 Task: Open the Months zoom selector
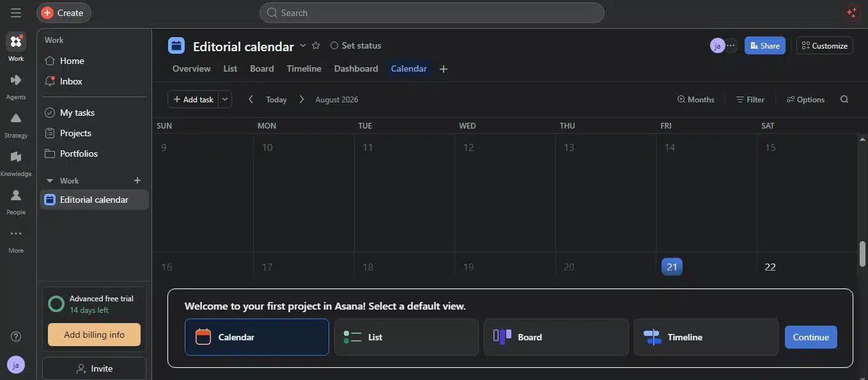click(696, 99)
